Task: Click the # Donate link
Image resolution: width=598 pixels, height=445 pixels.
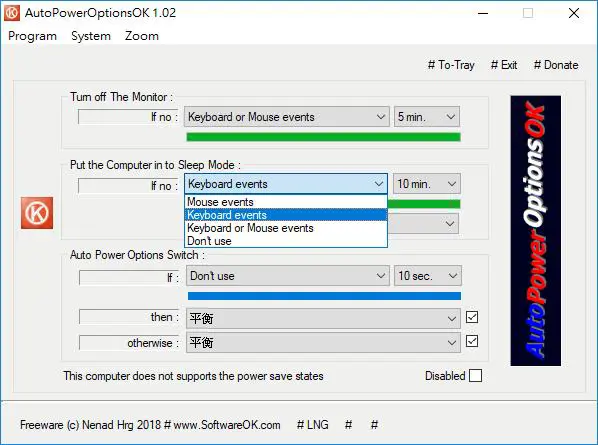Action: coord(556,65)
